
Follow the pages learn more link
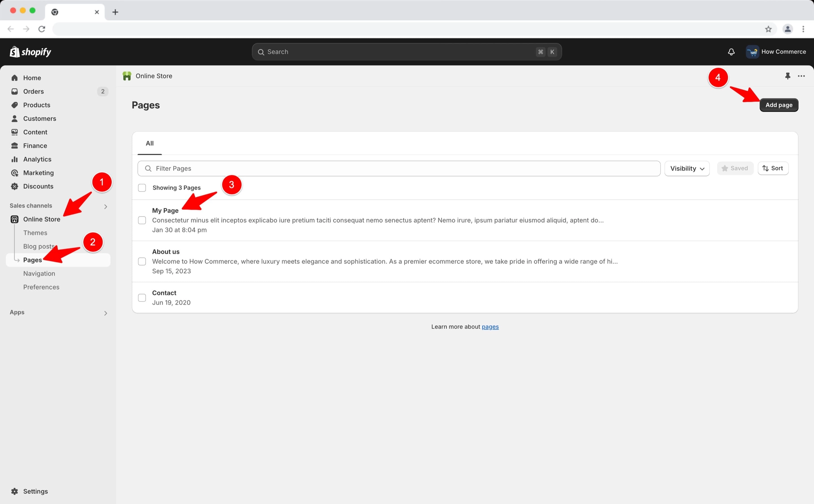(490, 327)
